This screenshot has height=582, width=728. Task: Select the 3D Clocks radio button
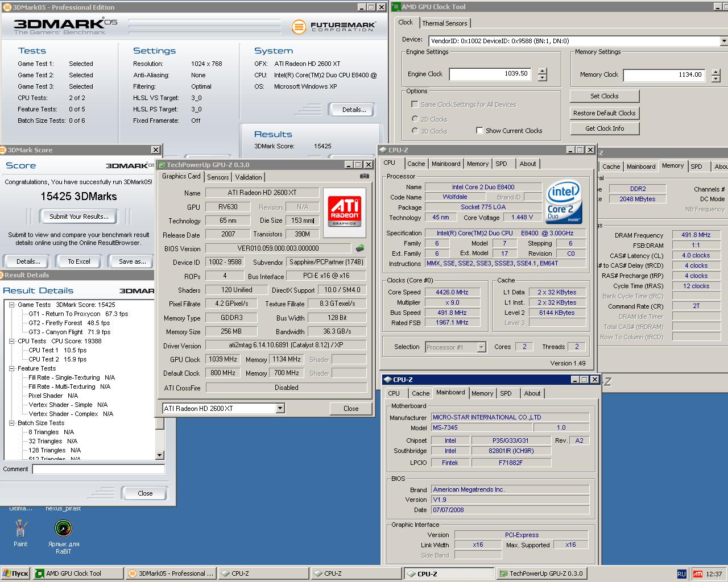pos(415,131)
